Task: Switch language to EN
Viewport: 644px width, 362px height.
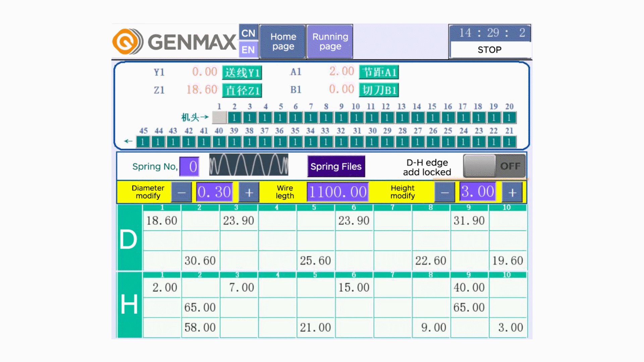Action: click(248, 50)
